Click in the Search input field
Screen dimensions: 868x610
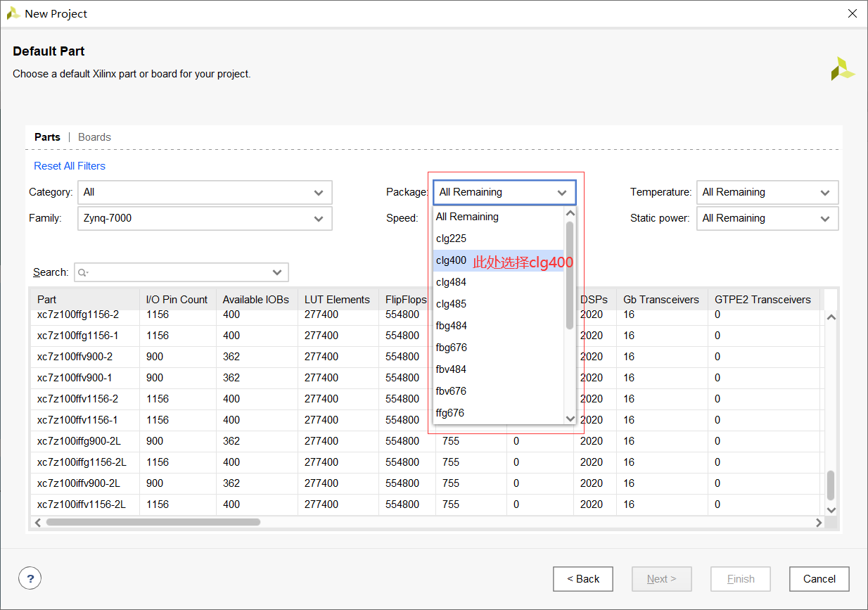coord(181,272)
